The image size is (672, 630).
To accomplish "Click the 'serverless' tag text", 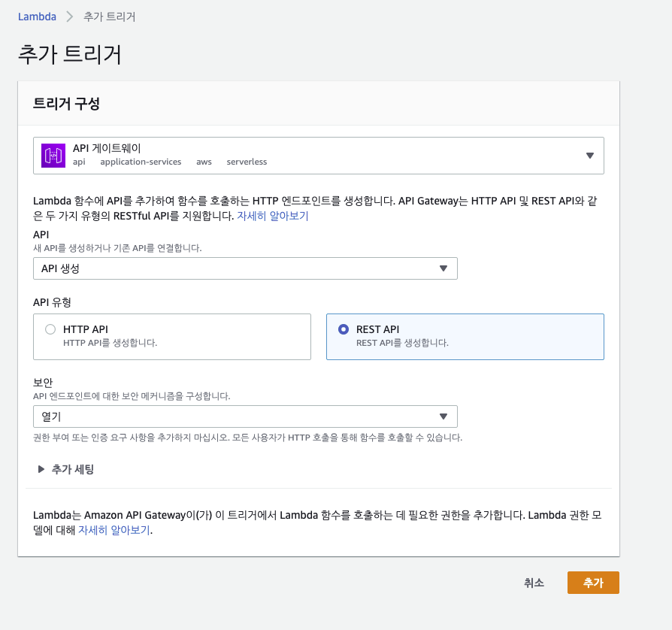I will (247, 162).
